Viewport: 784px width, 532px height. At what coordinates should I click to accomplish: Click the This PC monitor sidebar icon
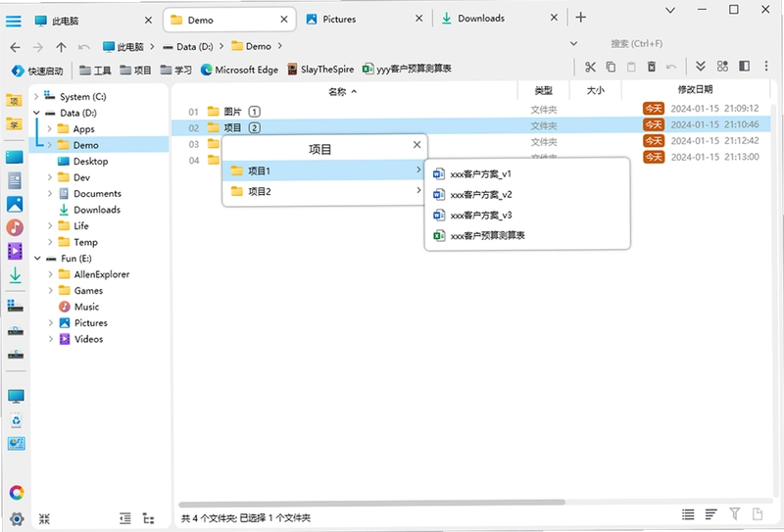tap(16, 397)
